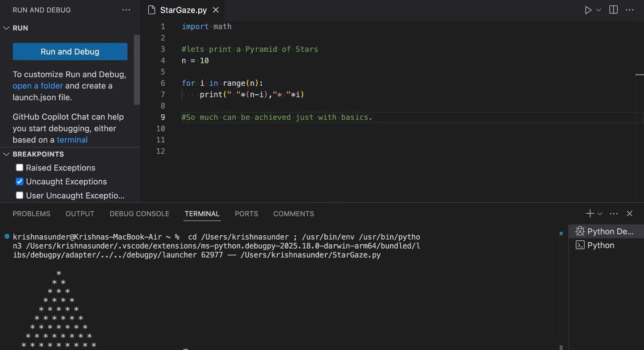Screen dimensions: 644x350
Task: Select the Python shell terminal icon
Action: 580,245
